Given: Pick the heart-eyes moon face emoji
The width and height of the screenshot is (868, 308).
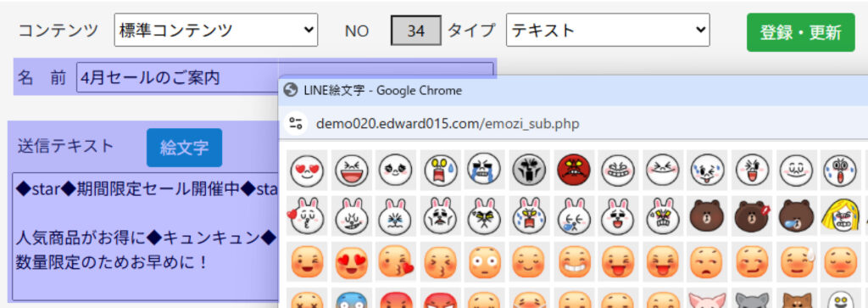Looking at the screenshot, I should (307, 170).
